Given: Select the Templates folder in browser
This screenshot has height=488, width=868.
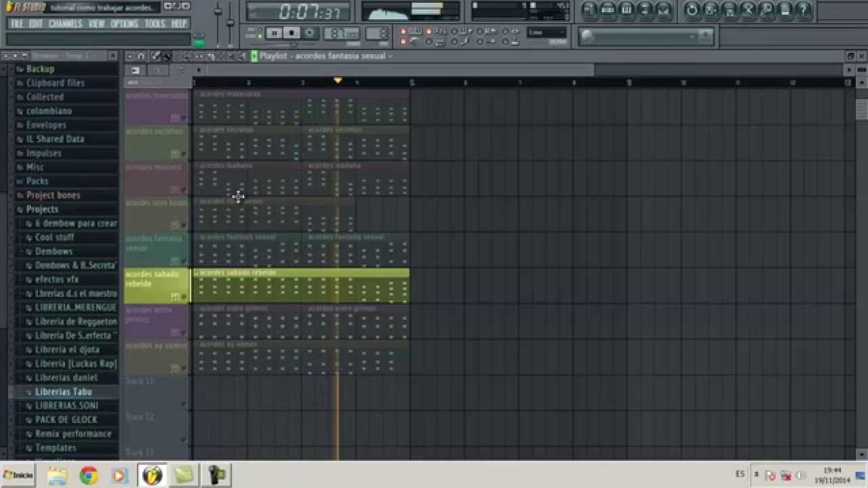Looking at the screenshot, I should 56,448.
